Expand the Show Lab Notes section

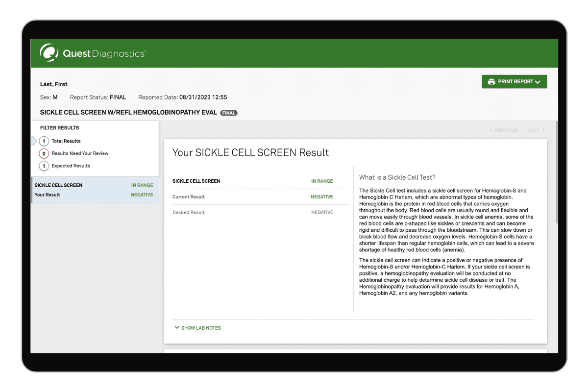(x=200, y=328)
